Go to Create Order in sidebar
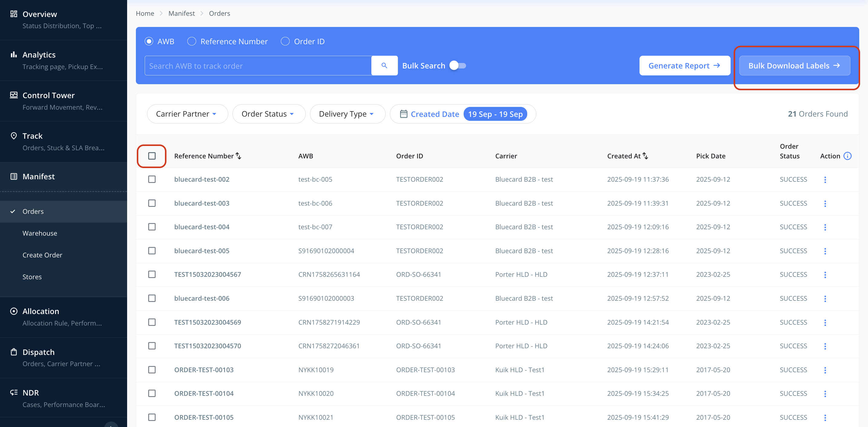The width and height of the screenshot is (868, 427). click(x=42, y=255)
